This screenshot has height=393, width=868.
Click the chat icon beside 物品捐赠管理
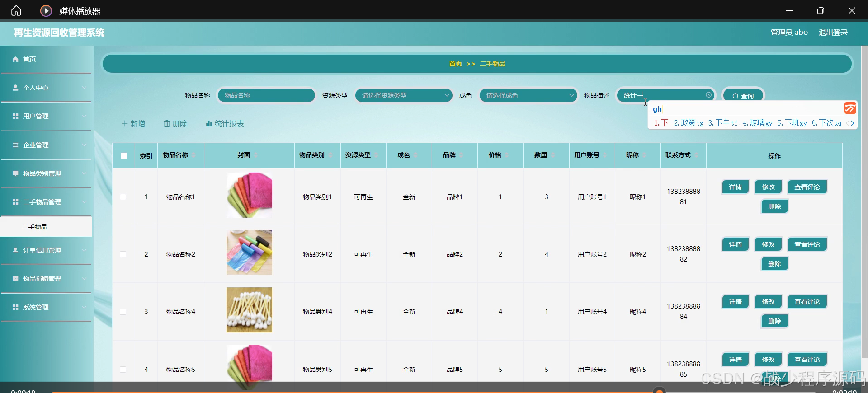pos(15,279)
